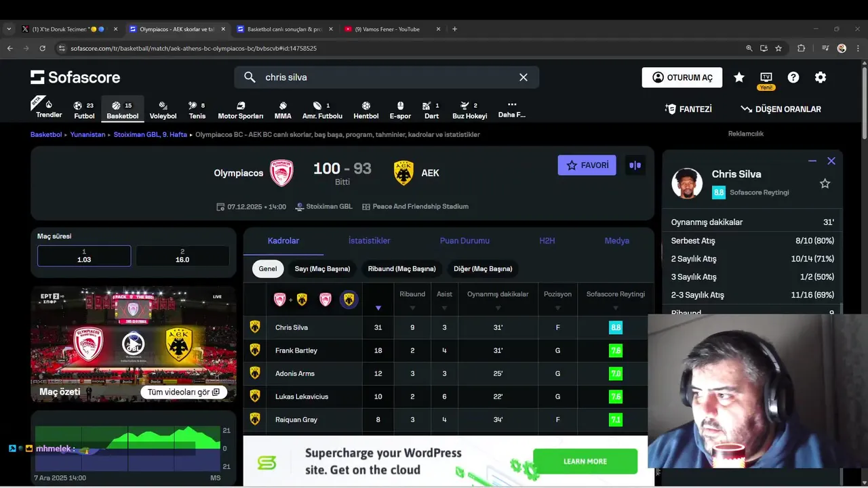Image resolution: width=868 pixels, height=488 pixels.
Task: Select Futbol sport category
Action: pyautogui.click(x=84, y=110)
